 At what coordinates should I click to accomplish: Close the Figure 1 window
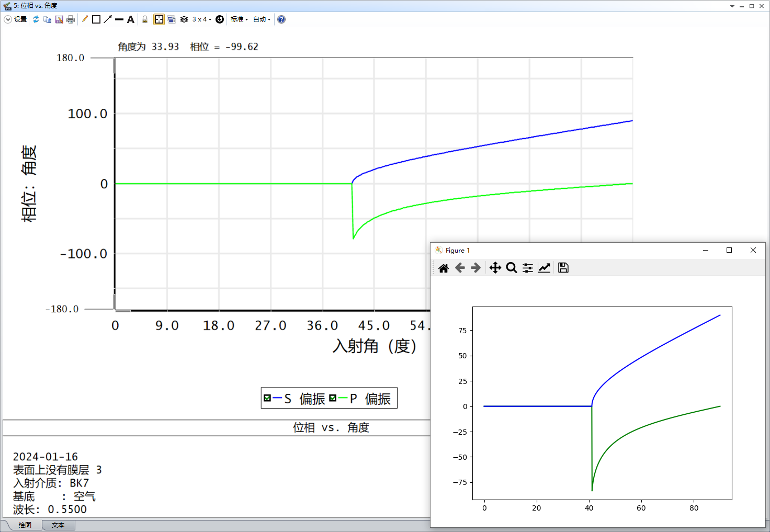(x=753, y=250)
